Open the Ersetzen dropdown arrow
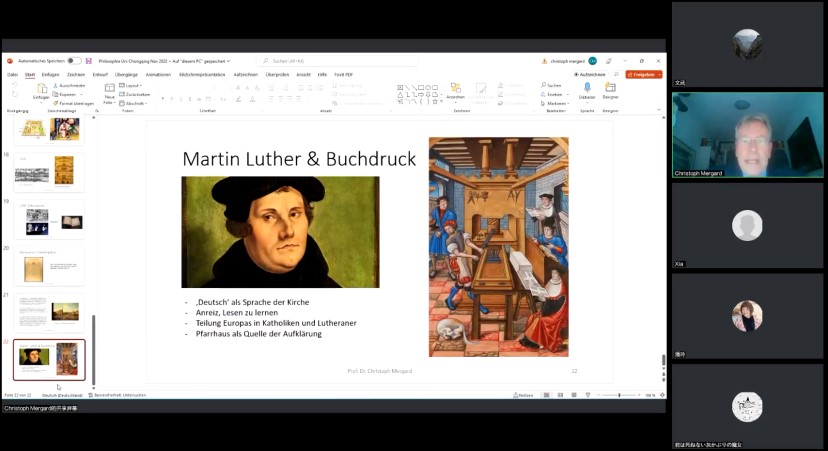Screen dimensions: 828x451 coord(566,94)
